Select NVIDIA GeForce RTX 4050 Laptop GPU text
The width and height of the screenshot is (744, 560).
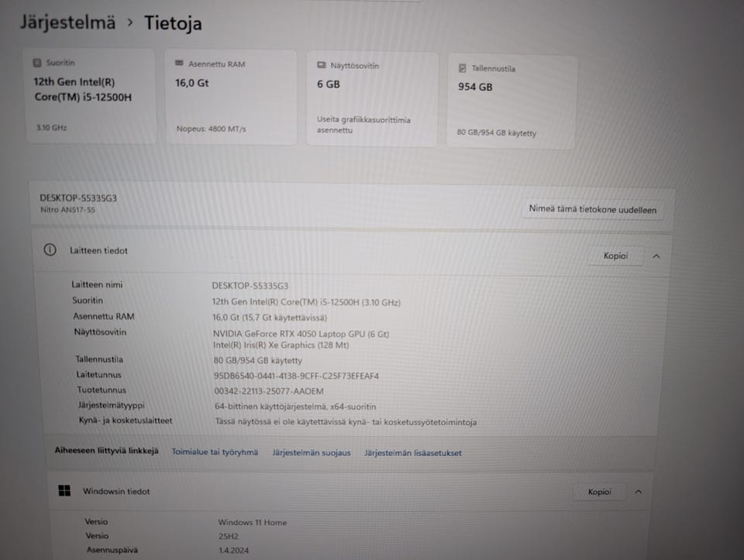tap(301, 333)
